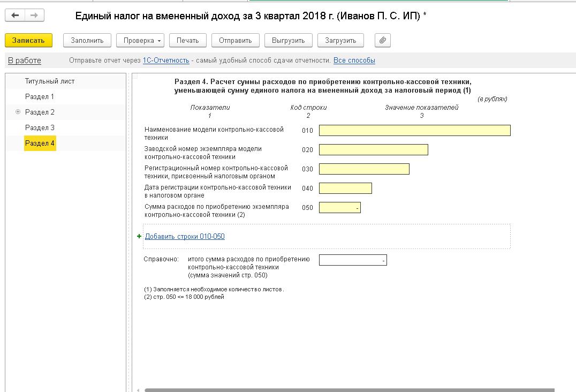Click the Печать button
This screenshot has height=392, width=576.
tap(187, 41)
